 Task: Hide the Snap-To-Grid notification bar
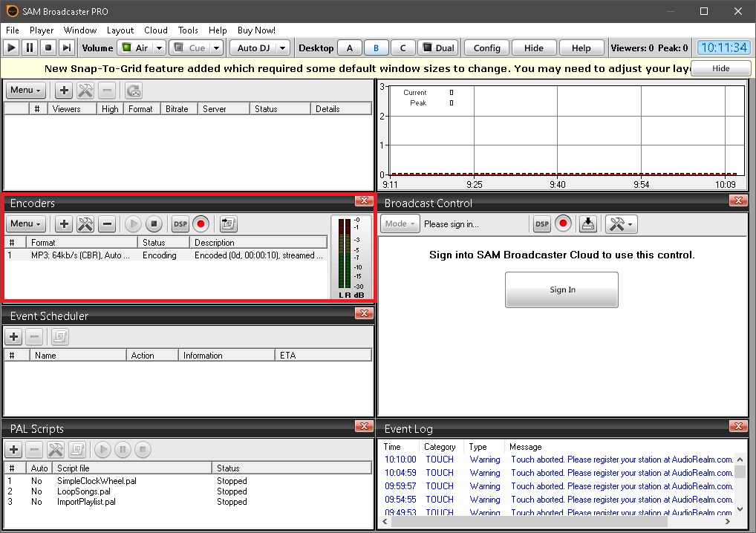pyautogui.click(x=721, y=68)
